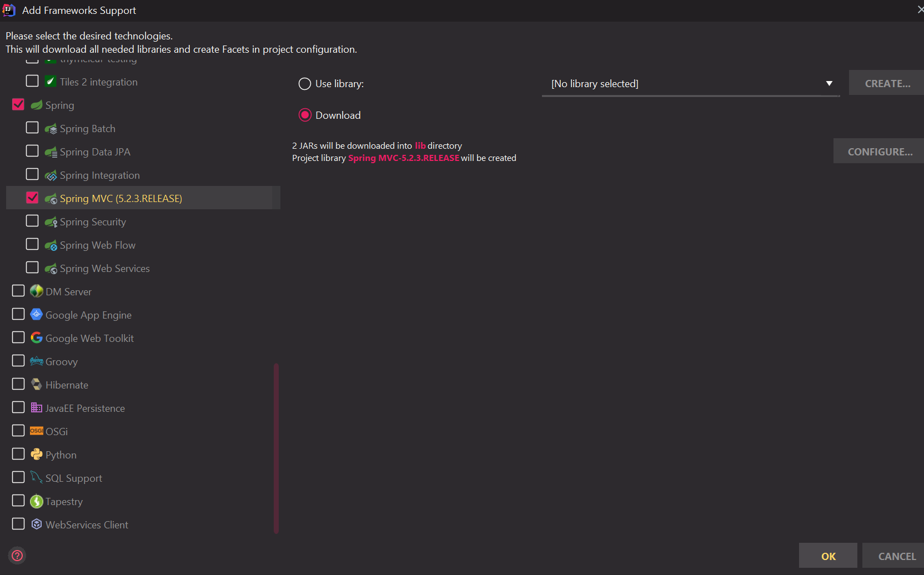This screenshot has width=924, height=575.
Task: Check the Google Web Toolkit checkbox
Action: point(18,337)
